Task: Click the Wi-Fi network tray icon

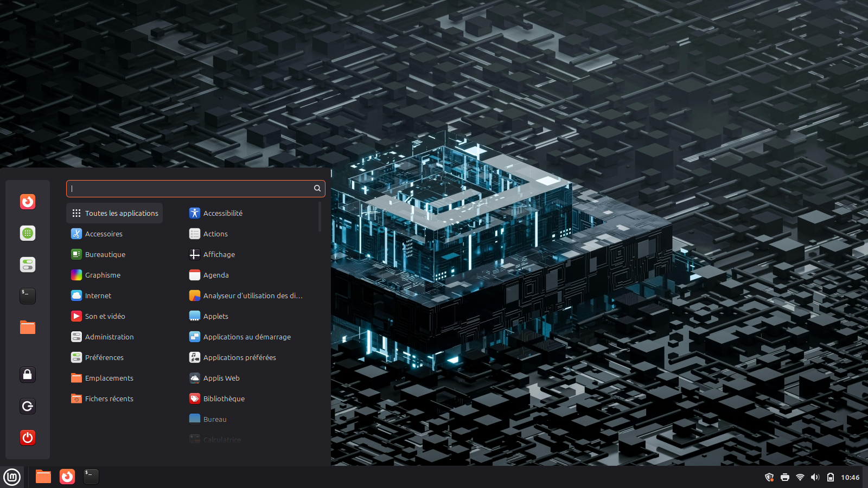Action: (x=800, y=477)
